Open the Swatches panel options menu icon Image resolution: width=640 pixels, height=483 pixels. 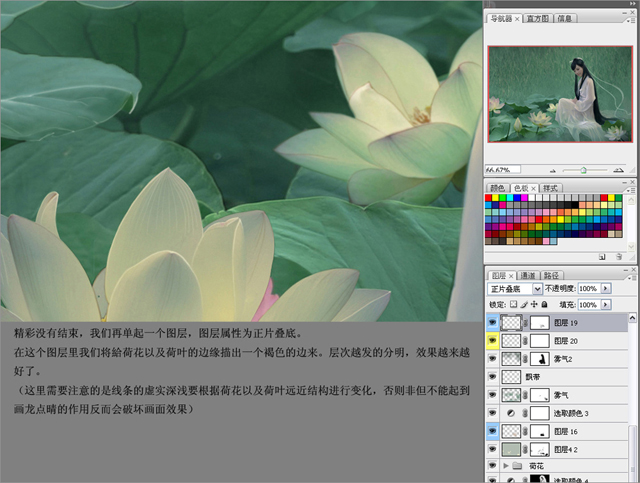pos(631,191)
